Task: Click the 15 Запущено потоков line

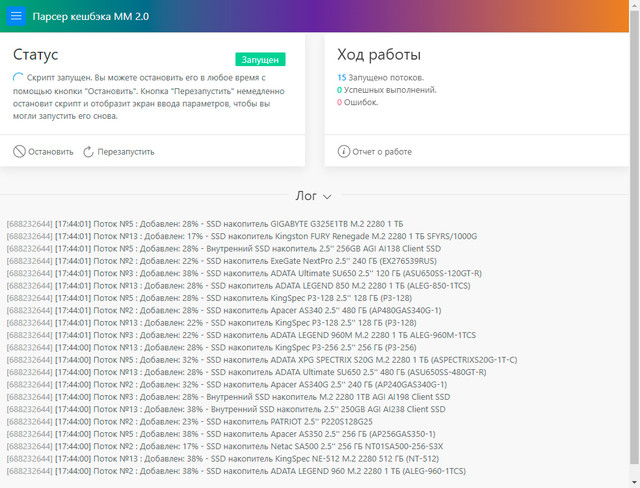Action: click(381, 78)
